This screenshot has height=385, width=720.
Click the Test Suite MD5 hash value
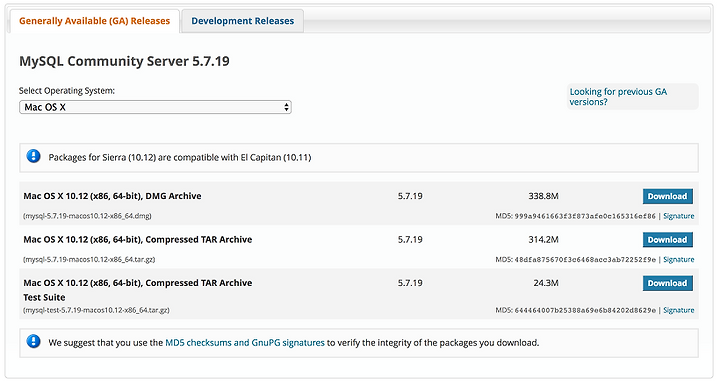[x=585, y=310]
